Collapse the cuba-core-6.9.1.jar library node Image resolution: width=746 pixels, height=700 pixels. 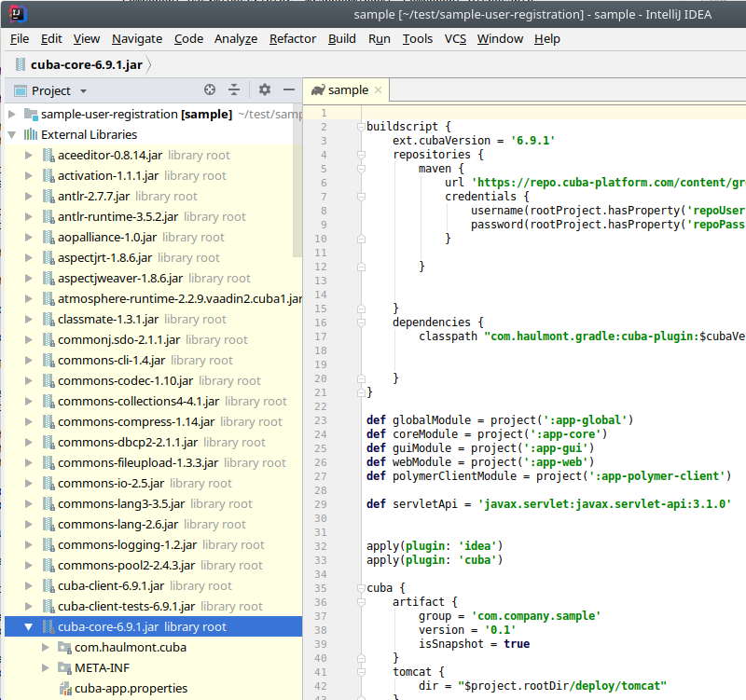(x=29, y=626)
